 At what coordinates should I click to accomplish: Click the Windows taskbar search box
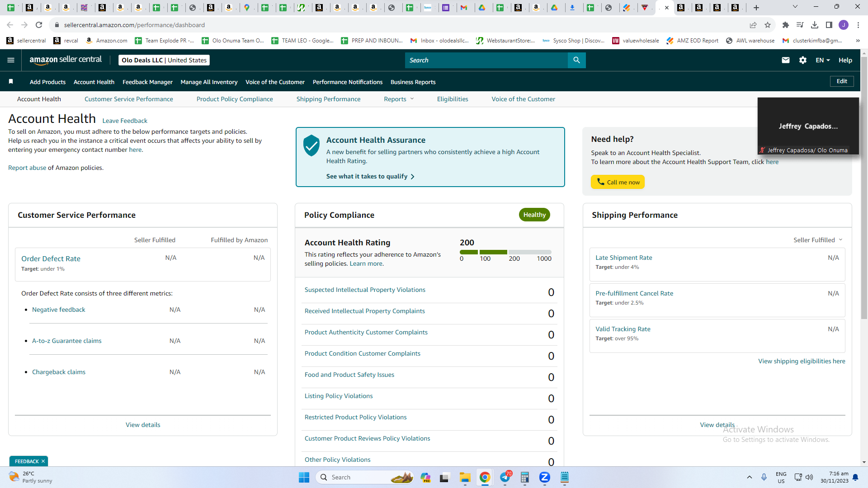tap(364, 477)
